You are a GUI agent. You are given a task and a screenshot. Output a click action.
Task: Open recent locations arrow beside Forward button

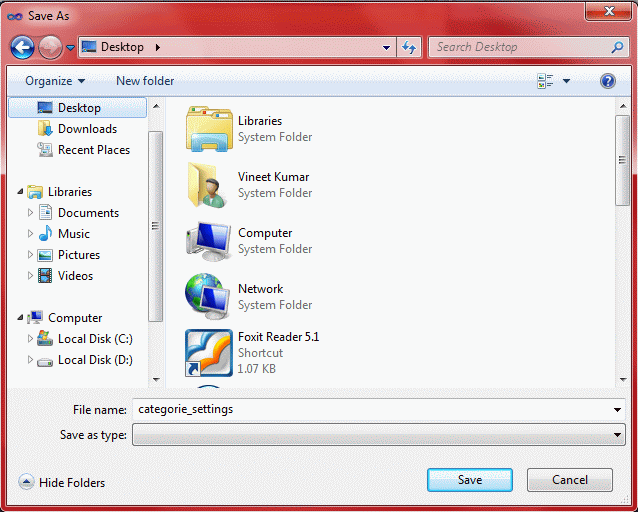[70, 48]
